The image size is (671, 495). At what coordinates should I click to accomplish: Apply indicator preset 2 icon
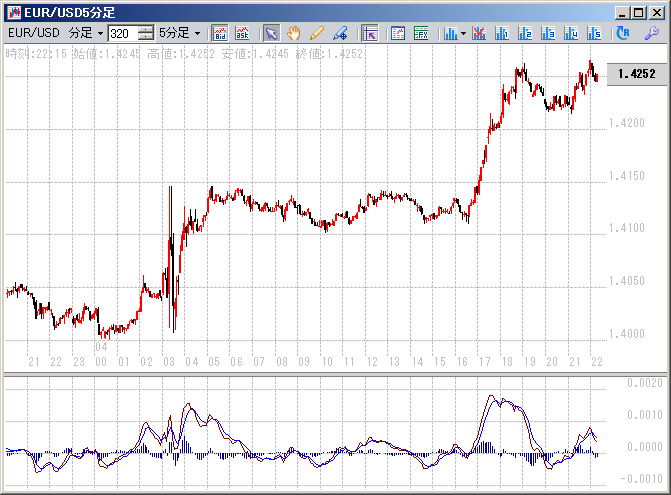tap(525, 33)
